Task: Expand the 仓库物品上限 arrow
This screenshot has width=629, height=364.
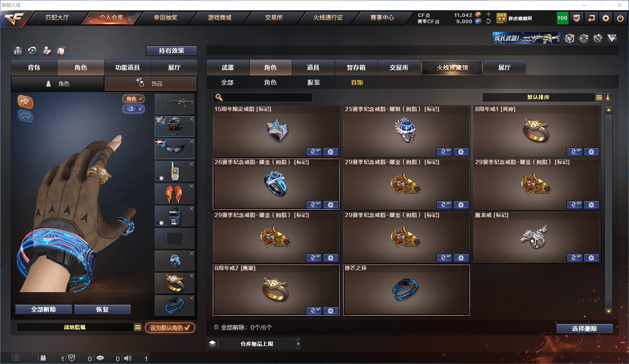Action: 298,344
